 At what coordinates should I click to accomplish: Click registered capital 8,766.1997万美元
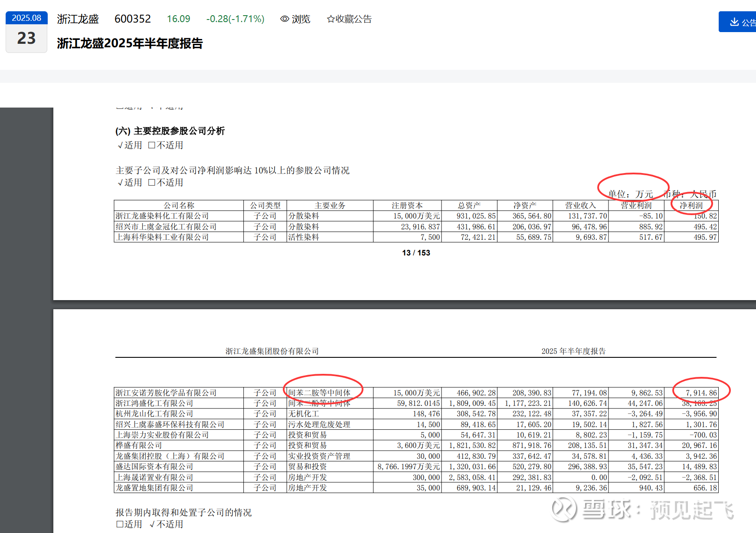[x=409, y=467]
